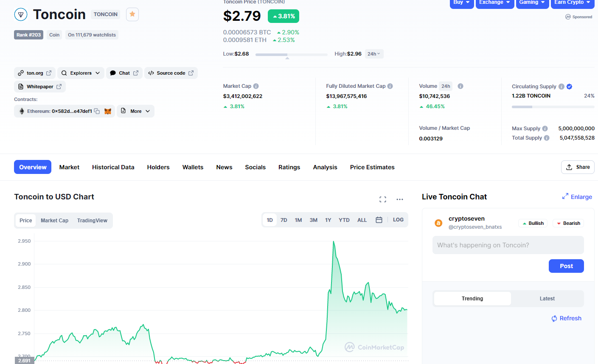
Task: Mark sentiment as Bearish
Action: click(568, 223)
